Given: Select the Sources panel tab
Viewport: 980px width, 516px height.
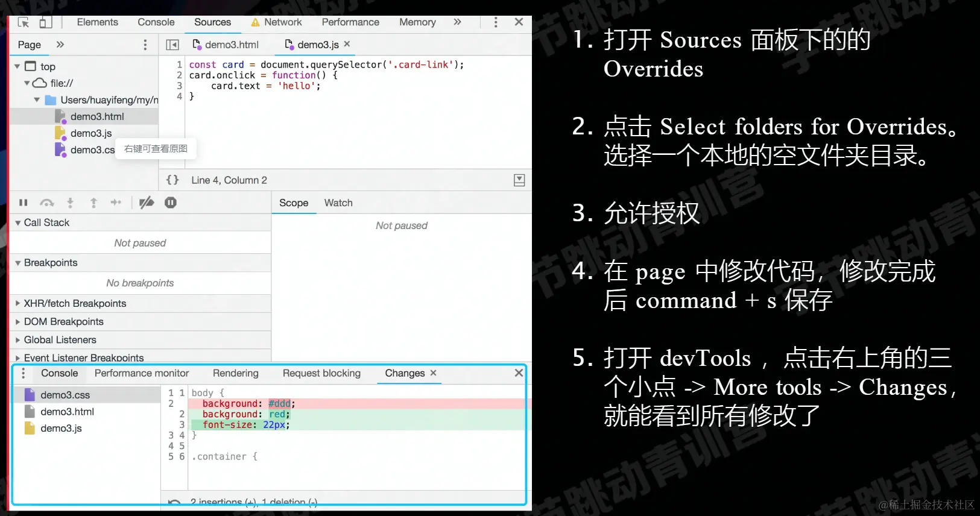Looking at the screenshot, I should [212, 22].
